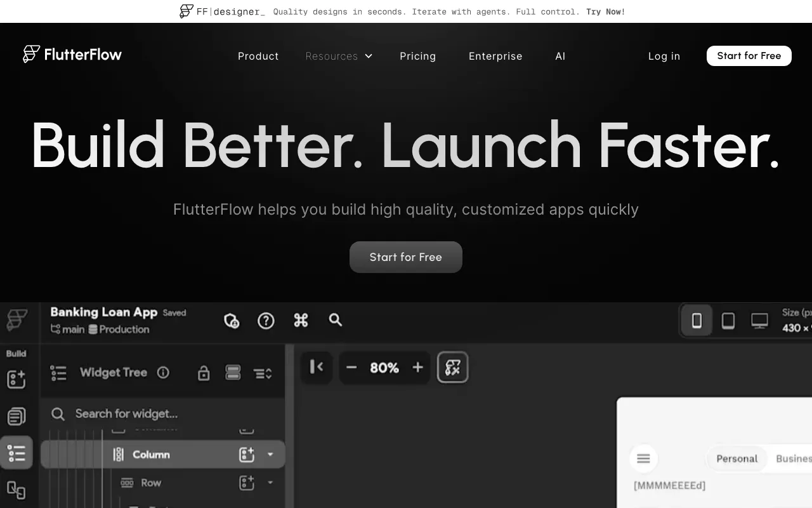812x508 pixels.
Task: Click the zoom out minus button
Action: (x=351, y=368)
